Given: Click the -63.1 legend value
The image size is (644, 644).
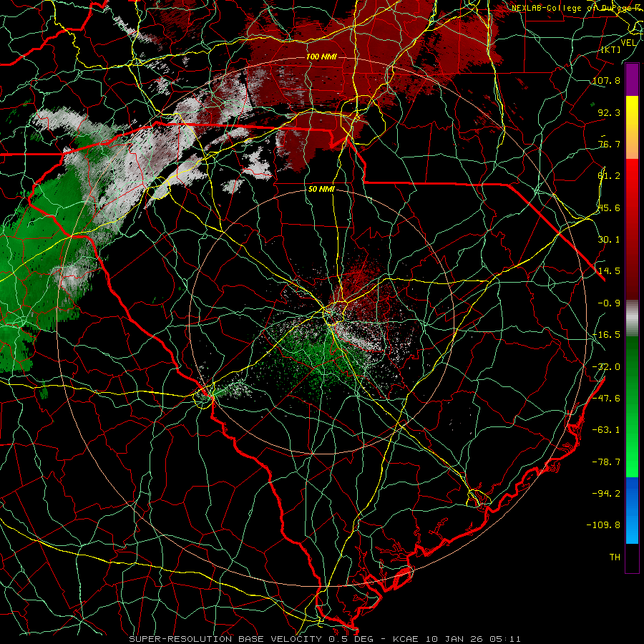Looking at the screenshot, I should coord(606,430).
